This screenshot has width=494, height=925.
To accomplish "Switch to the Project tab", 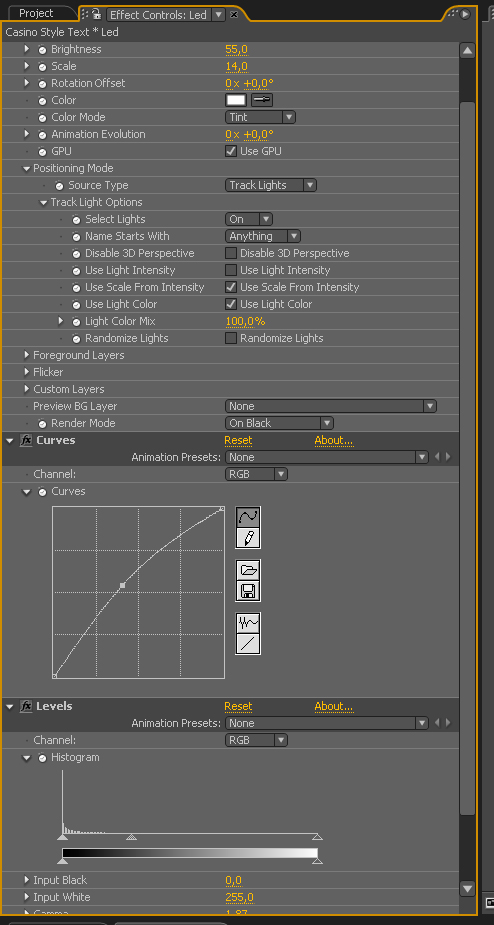I will tap(36, 13).
